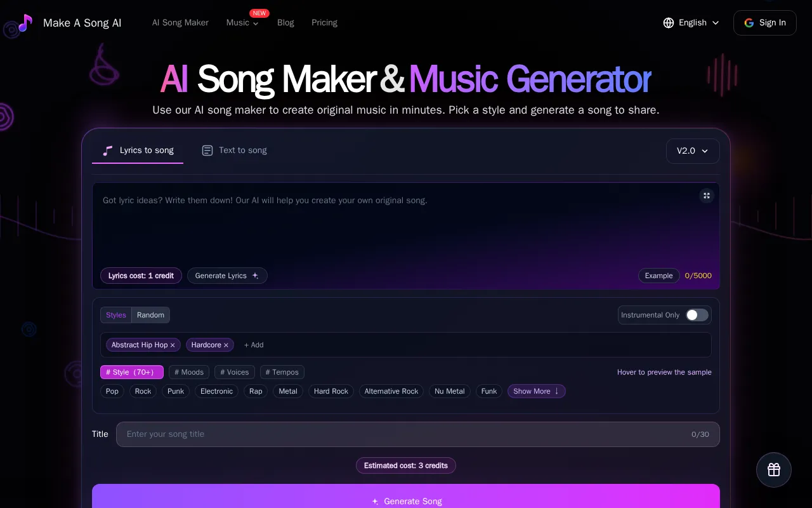Click the globe language icon
The height and width of the screenshot is (508, 812).
[669, 23]
